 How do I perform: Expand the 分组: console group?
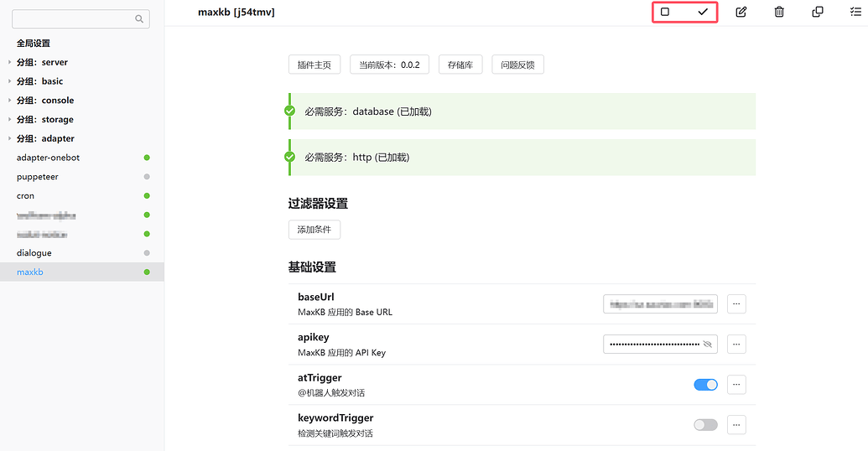click(9, 100)
